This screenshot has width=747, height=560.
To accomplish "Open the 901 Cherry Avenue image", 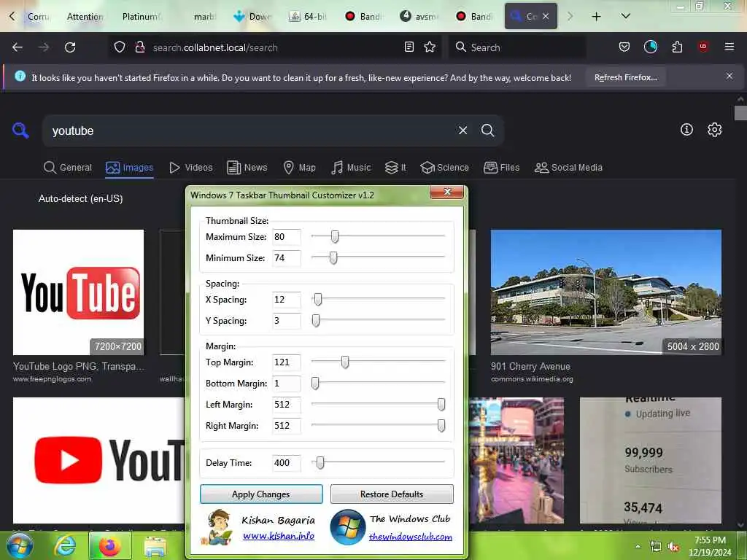I will pyautogui.click(x=606, y=292).
